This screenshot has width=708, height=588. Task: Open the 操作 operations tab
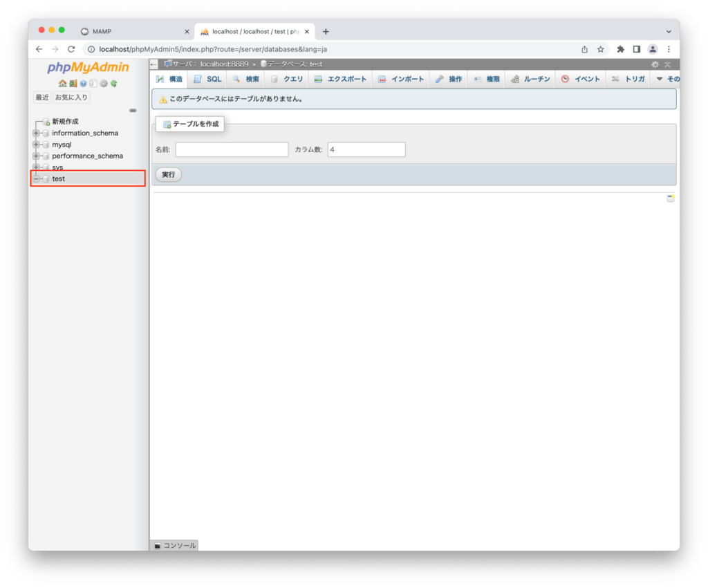coord(449,80)
